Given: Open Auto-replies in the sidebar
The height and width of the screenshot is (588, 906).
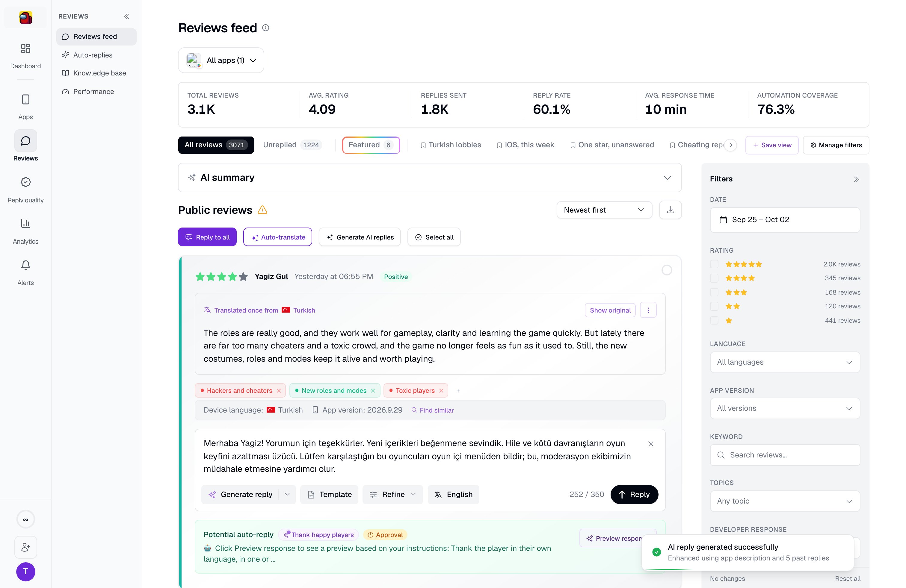Looking at the screenshot, I should coord(96,55).
